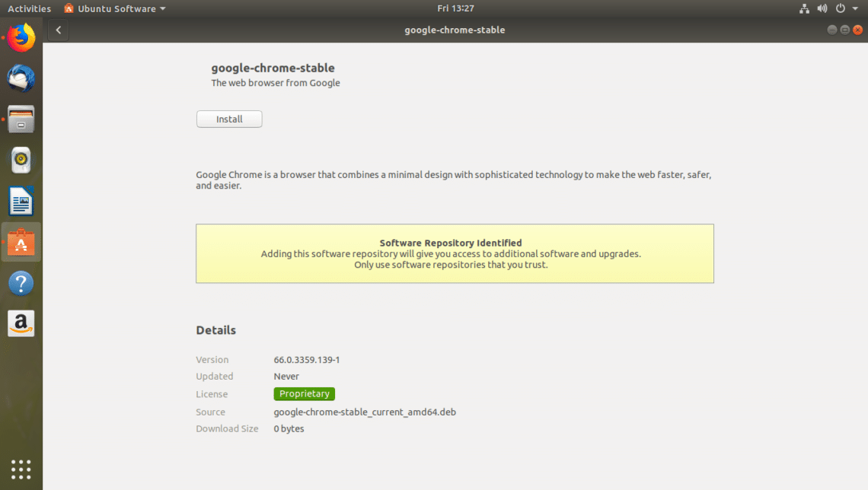Click the green Proprietary license badge
This screenshot has height=490, width=868.
pyautogui.click(x=304, y=394)
